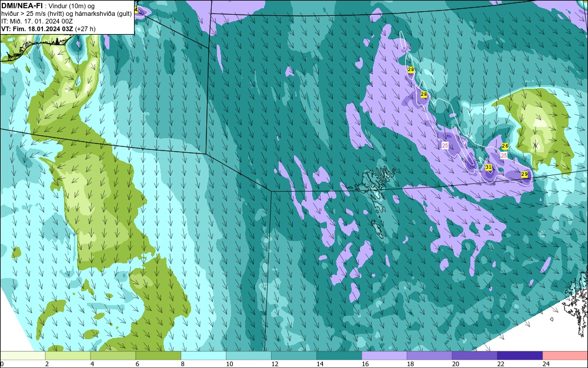The width and height of the screenshot is (588, 368).
Task: Pick the 20–22 m/s violet legend swatch
Action: 475,356
